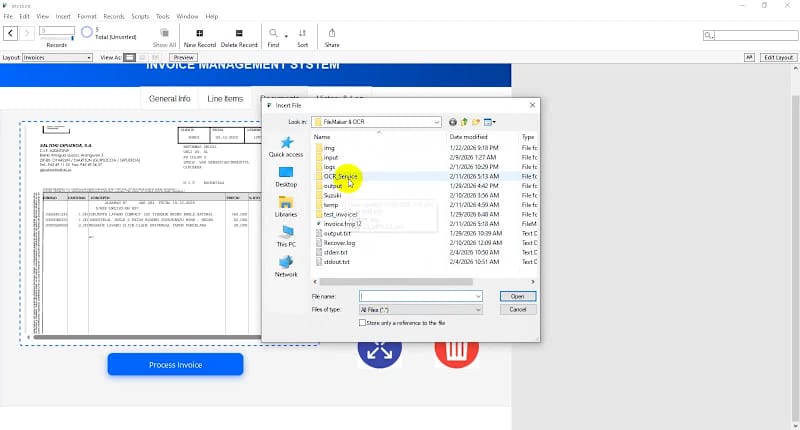Open the Records menu
This screenshot has width=800, height=430.
114,16
